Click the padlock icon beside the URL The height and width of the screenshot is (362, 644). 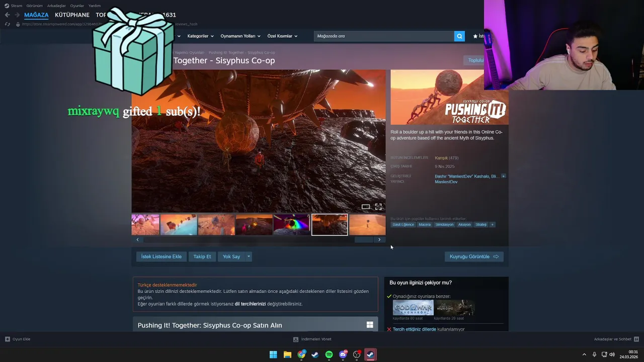point(18,24)
